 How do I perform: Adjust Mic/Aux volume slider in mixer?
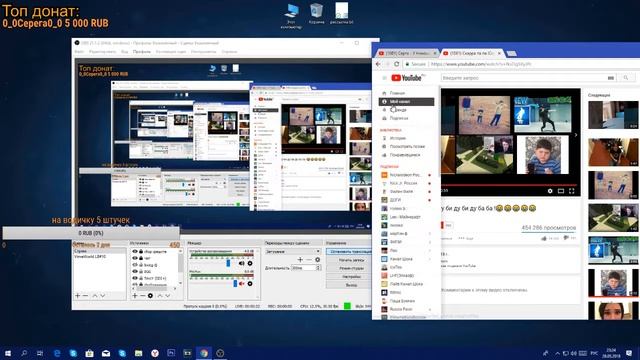click(235, 283)
